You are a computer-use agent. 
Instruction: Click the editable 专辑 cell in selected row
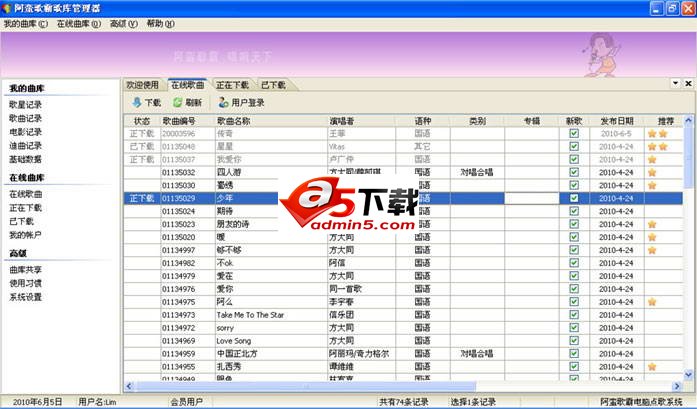(532, 198)
